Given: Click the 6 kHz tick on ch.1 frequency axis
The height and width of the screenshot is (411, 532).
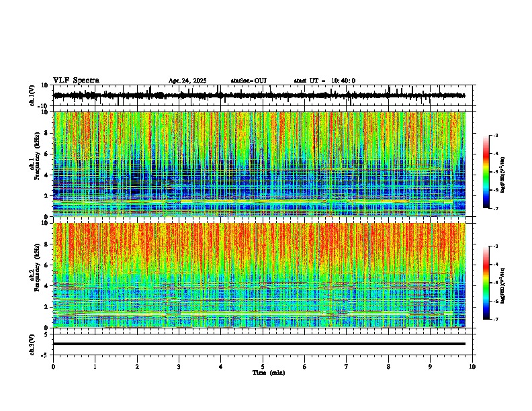Looking at the screenshot, I should (46, 154).
